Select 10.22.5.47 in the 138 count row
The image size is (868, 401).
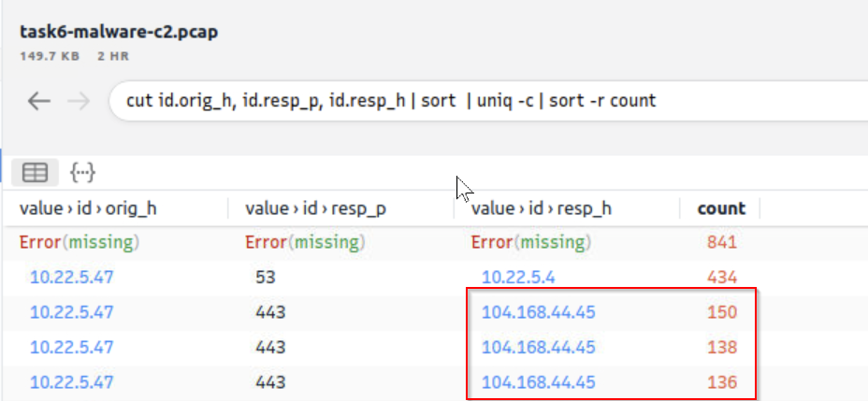tap(72, 348)
